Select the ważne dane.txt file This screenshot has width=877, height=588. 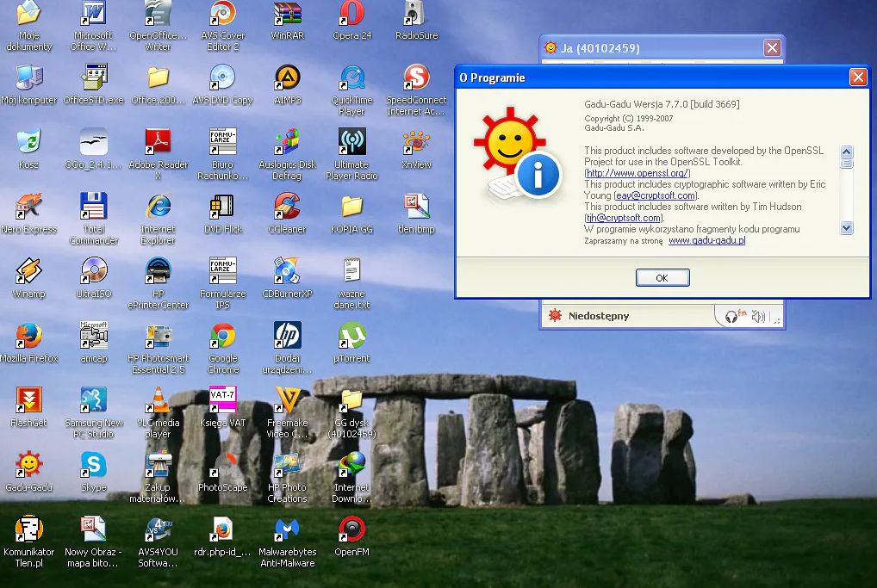point(351,283)
